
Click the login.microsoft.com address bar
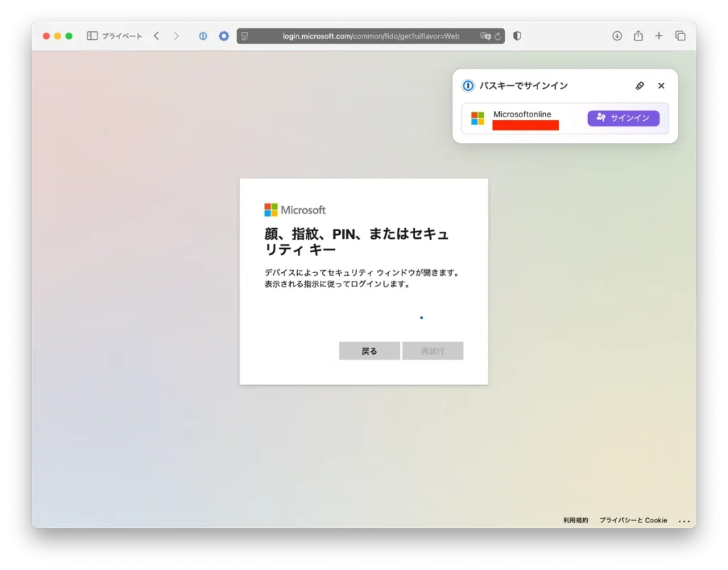[370, 36]
